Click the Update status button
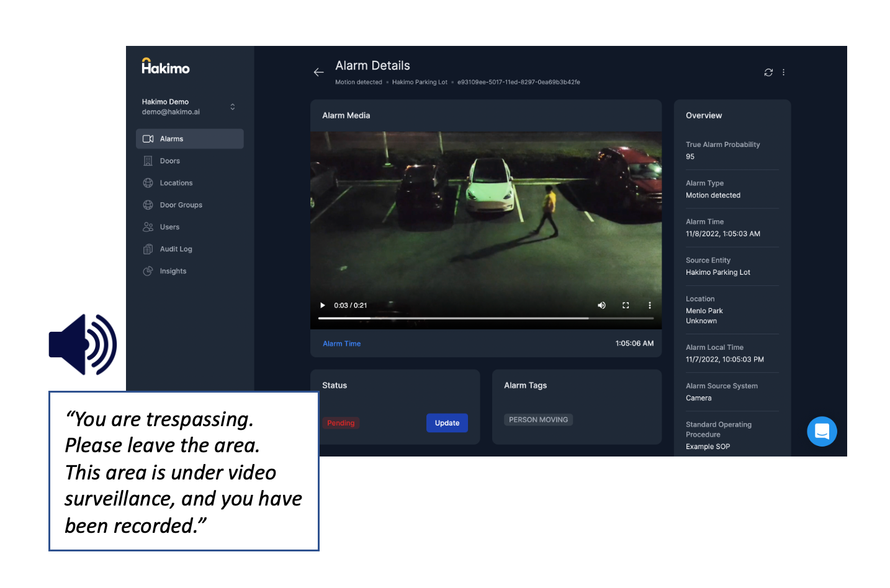This screenshot has height=588, width=890. coord(447,423)
